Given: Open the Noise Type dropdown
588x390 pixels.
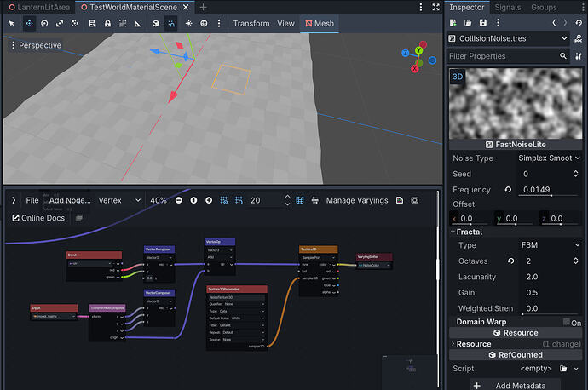Looking at the screenshot, I should (x=549, y=158).
